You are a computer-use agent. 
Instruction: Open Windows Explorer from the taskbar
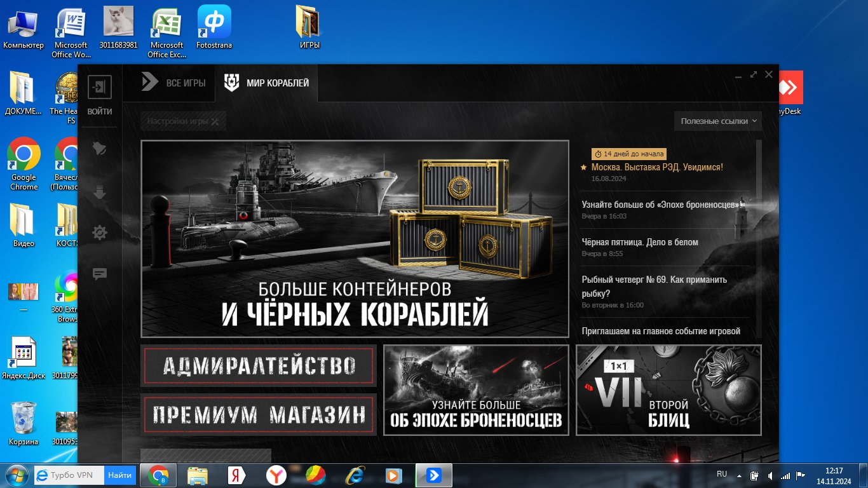tap(198, 475)
